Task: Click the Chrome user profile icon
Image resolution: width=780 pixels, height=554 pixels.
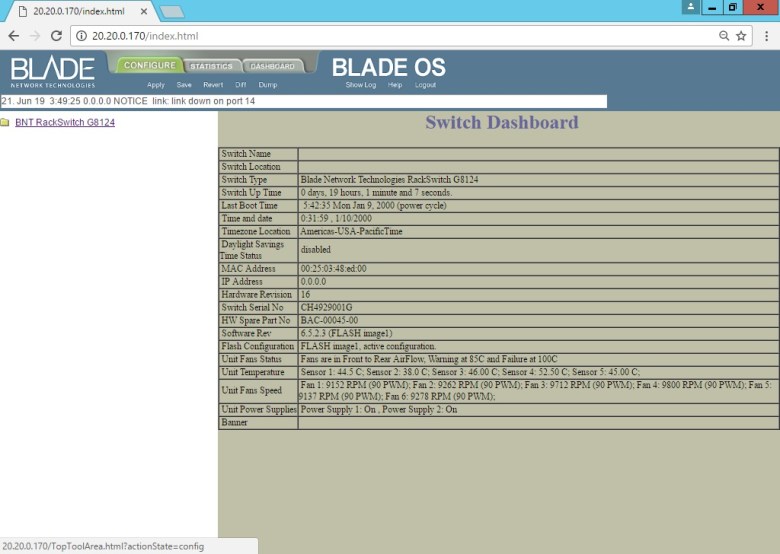Action: point(690,7)
